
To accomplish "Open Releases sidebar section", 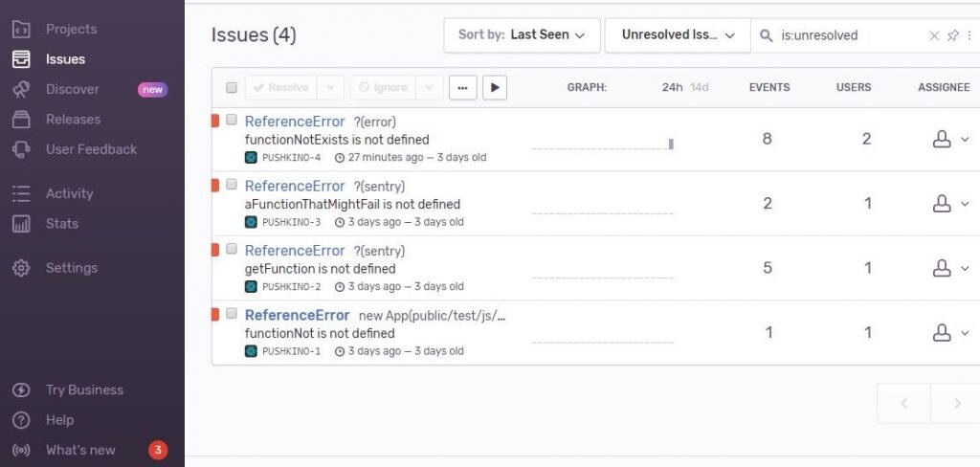I will point(73,119).
